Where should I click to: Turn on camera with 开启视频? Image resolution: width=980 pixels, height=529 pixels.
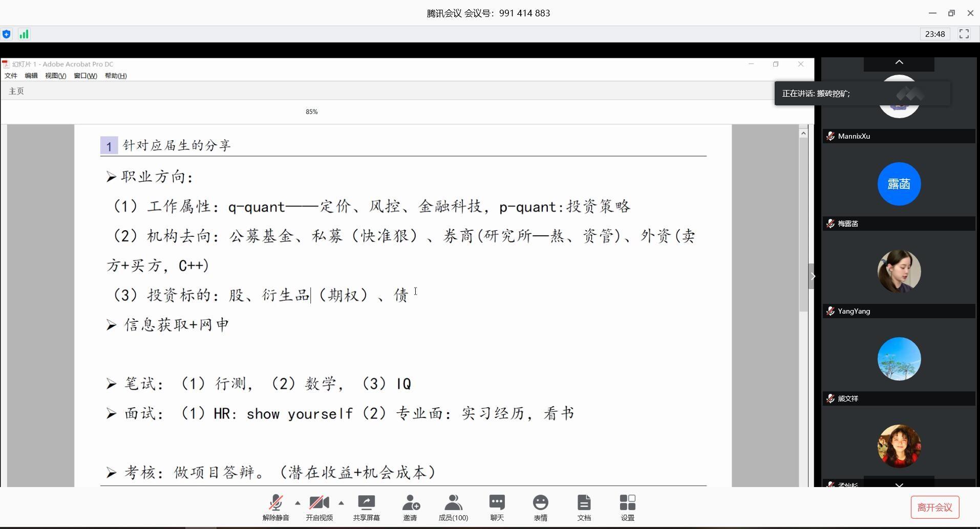tap(319, 508)
